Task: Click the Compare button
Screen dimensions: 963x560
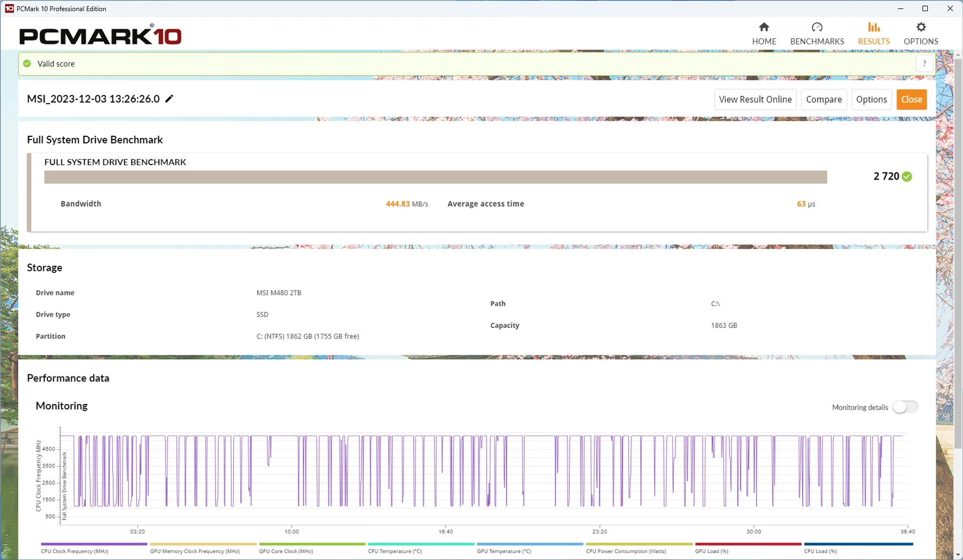Action: [x=824, y=99]
